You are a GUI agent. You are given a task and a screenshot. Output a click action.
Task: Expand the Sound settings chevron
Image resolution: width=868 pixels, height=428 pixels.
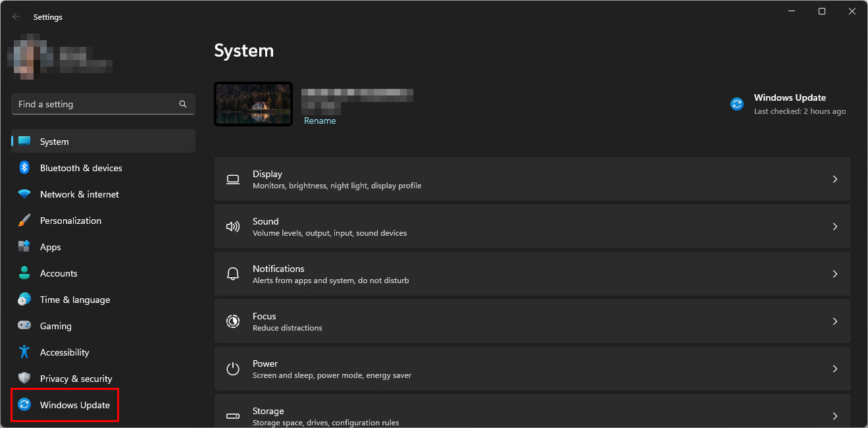[x=834, y=227]
